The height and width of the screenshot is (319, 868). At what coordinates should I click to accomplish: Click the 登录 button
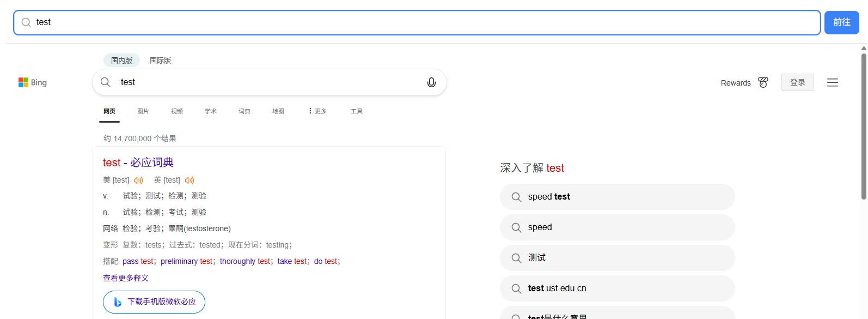797,82
